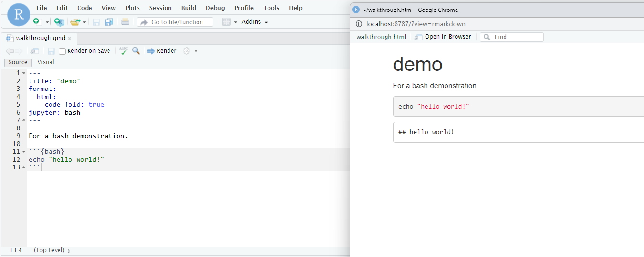The width and height of the screenshot is (644, 257).
Task: Print the current file icon
Action: (125, 22)
